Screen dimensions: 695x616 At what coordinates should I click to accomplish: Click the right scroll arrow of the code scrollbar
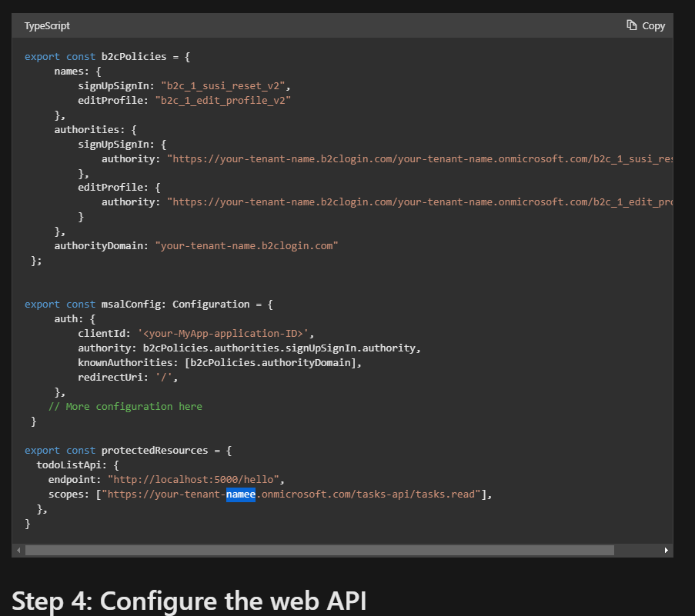coord(667,550)
